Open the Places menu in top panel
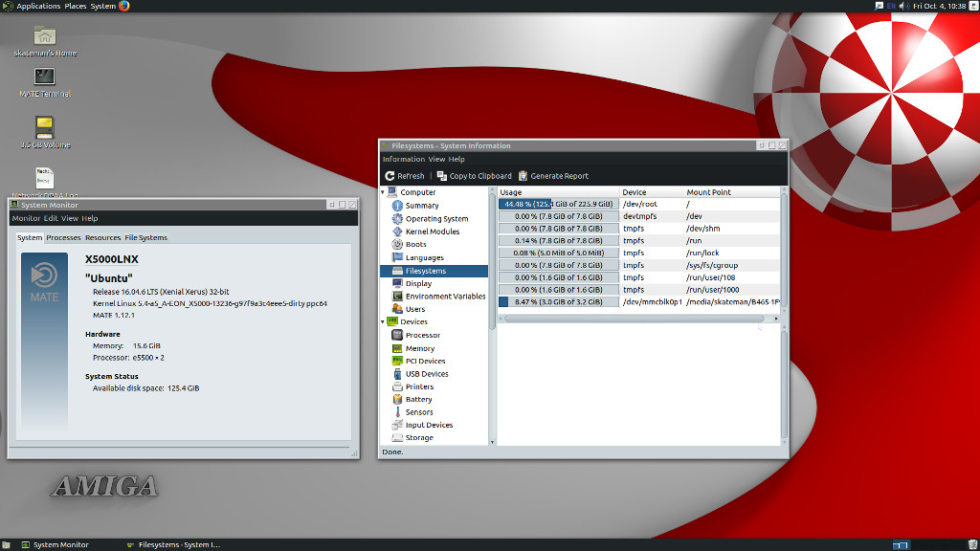The image size is (980, 551). [x=75, y=7]
